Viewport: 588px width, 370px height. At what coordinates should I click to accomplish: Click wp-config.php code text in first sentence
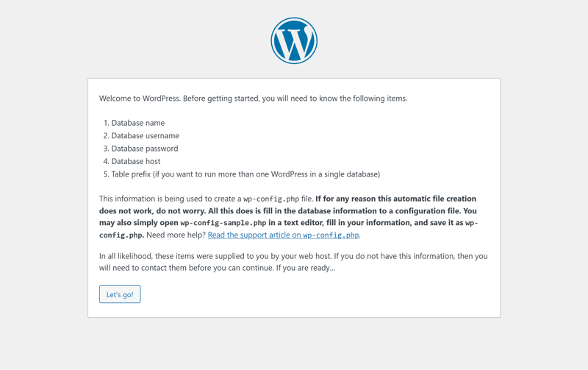click(x=271, y=199)
